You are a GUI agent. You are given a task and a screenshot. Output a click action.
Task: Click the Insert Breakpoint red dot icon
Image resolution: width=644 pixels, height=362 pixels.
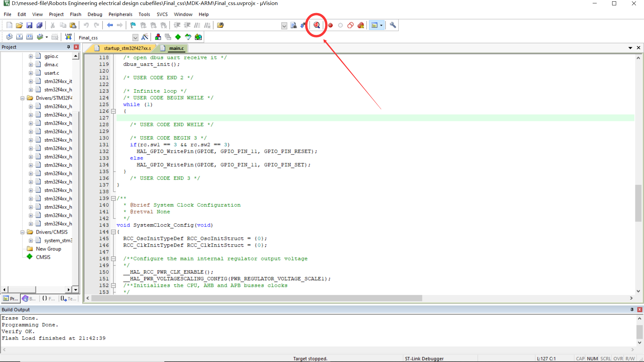[330, 25]
